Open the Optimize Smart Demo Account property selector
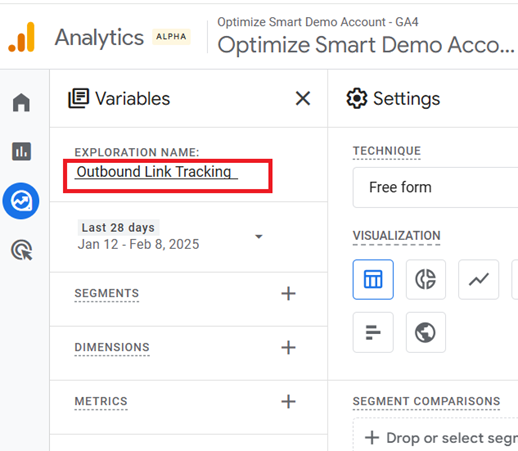 coord(366,45)
